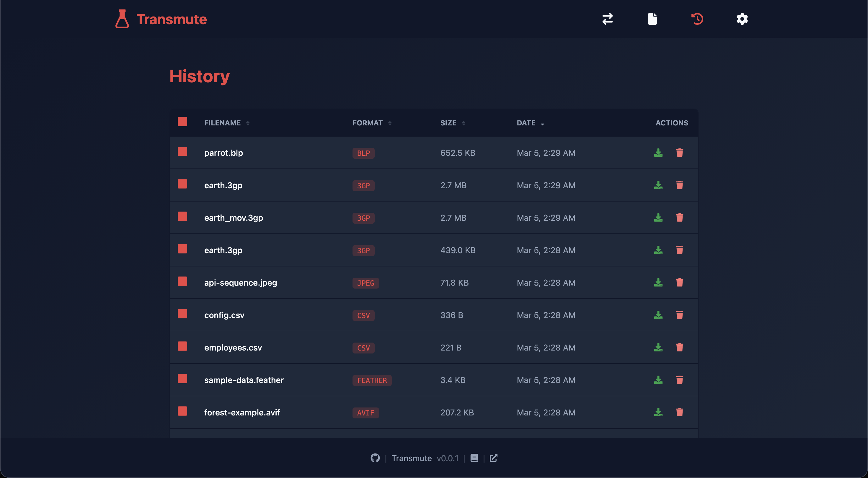Click the employees.csv filename
This screenshot has width=868, height=478.
pyautogui.click(x=233, y=348)
